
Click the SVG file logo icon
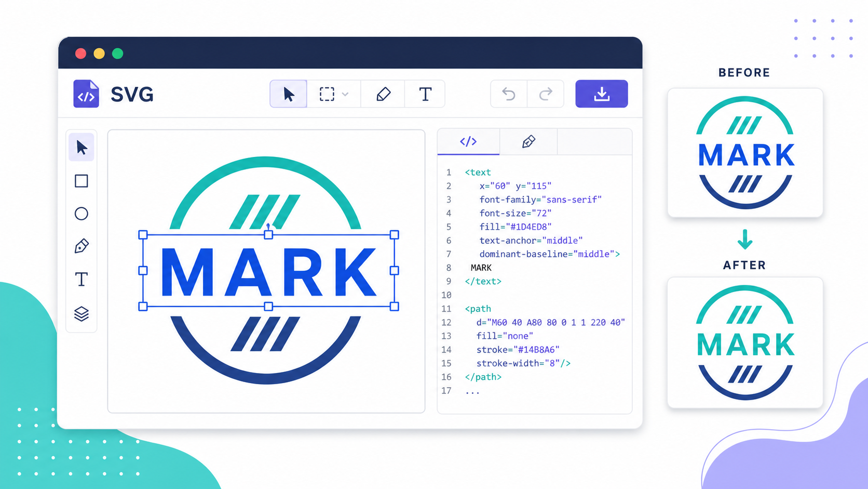point(86,94)
